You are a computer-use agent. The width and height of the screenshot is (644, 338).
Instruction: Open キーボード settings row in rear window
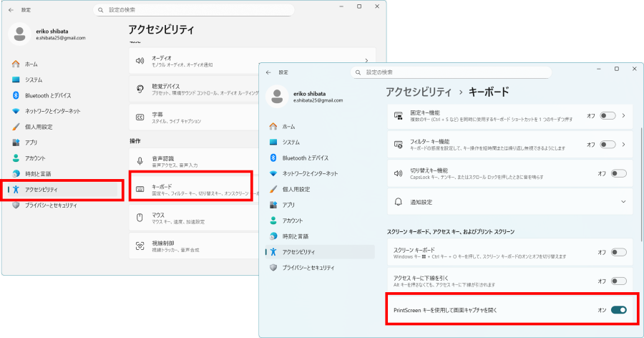pyautogui.click(x=194, y=190)
